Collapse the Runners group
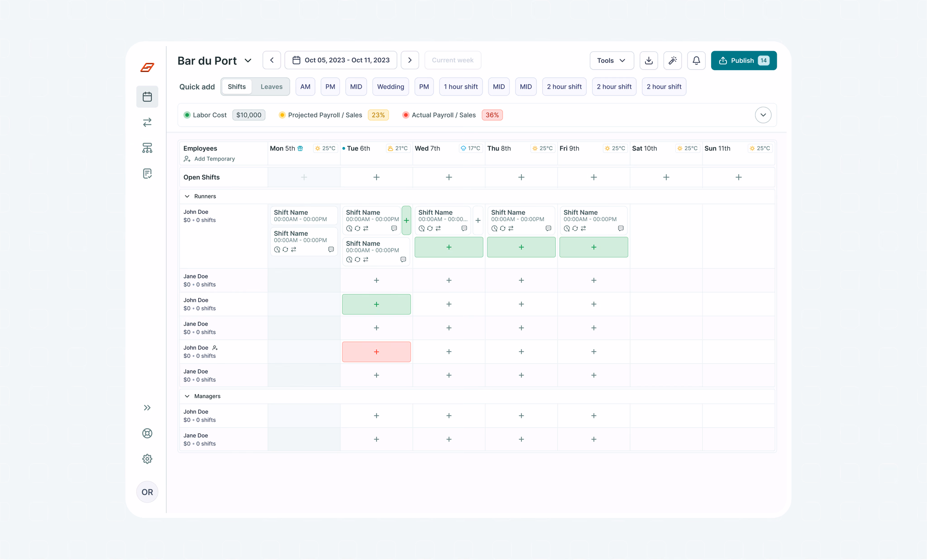This screenshot has width=927, height=560. click(x=187, y=196)
